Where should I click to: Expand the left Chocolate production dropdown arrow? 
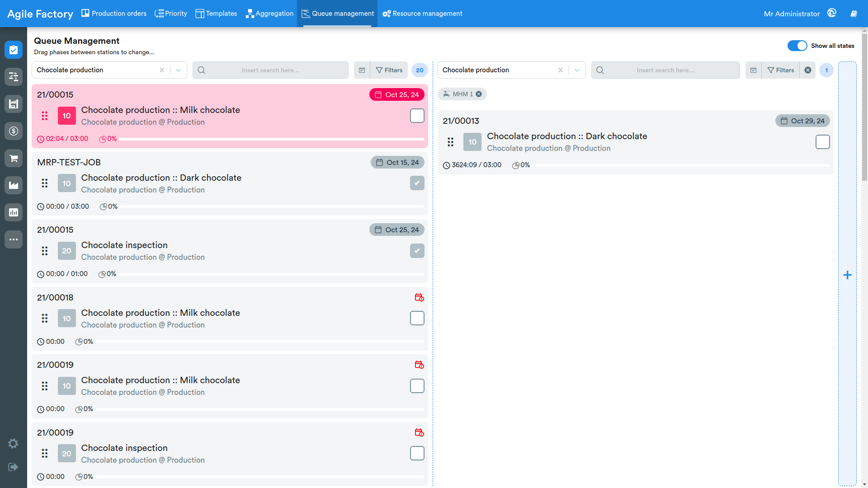click(x=179, y=70)
